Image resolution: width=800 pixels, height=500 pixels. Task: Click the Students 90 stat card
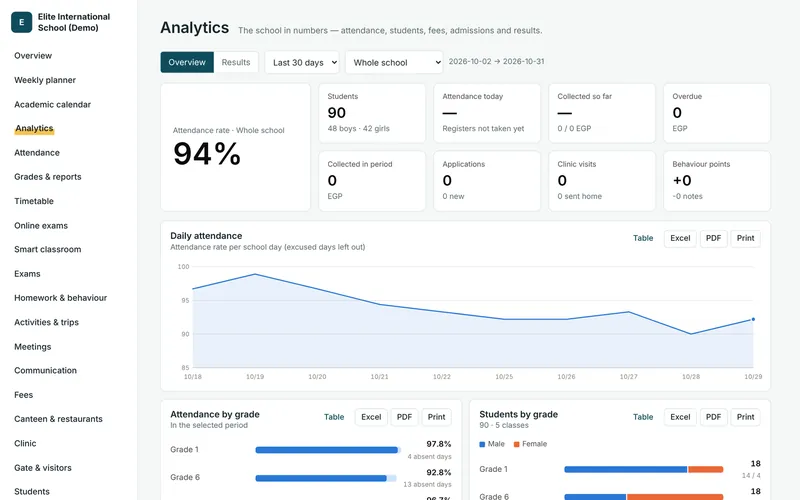coord(372,113)
